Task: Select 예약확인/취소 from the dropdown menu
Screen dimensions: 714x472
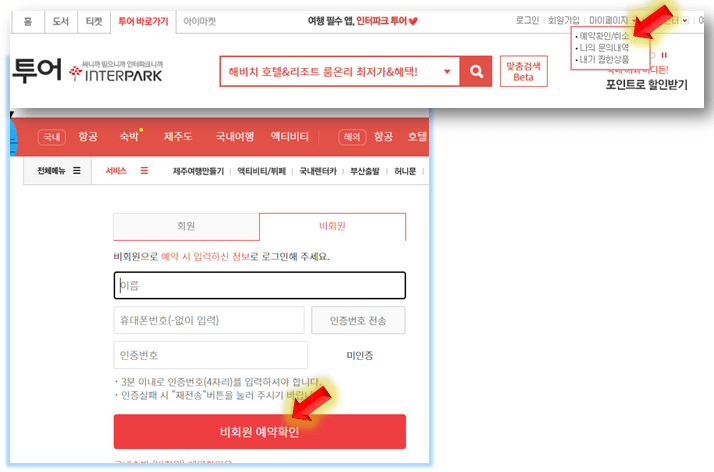Action: pos(603,36)
